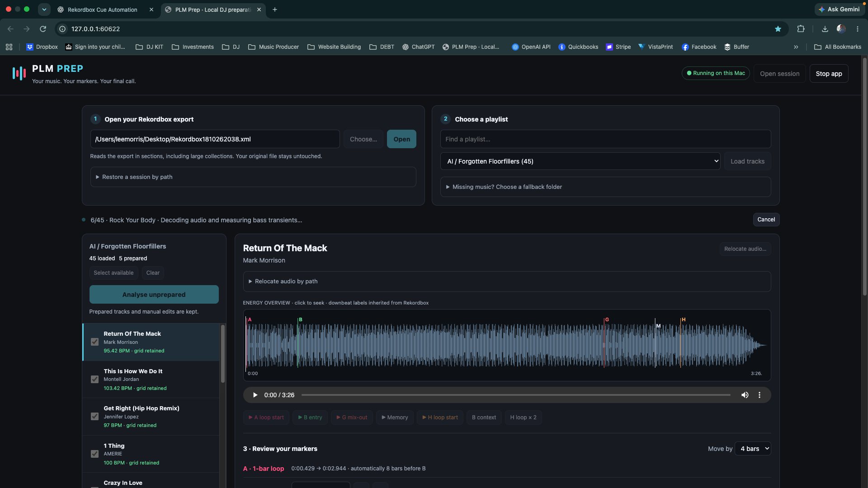Open the VistaPrint bookmark

(656, 47)
